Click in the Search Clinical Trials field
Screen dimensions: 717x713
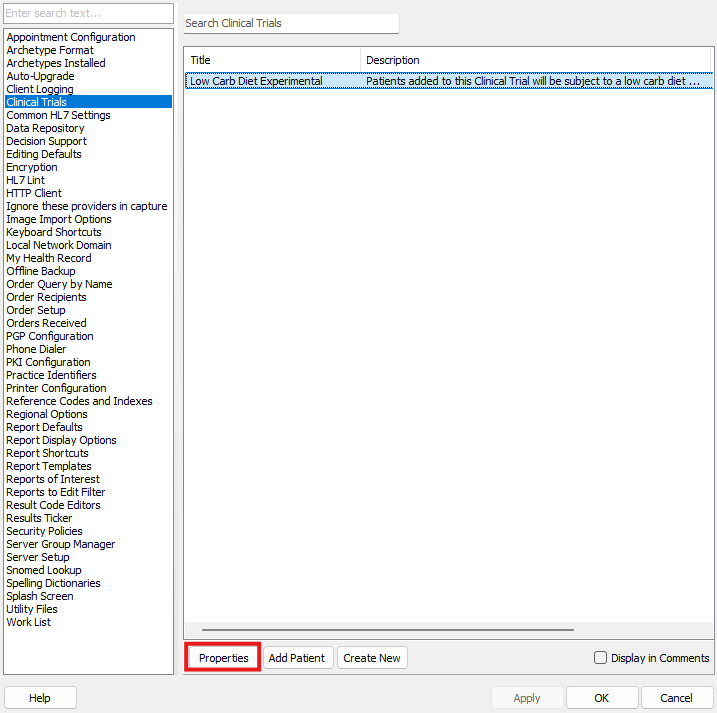(x=290, y=23)
